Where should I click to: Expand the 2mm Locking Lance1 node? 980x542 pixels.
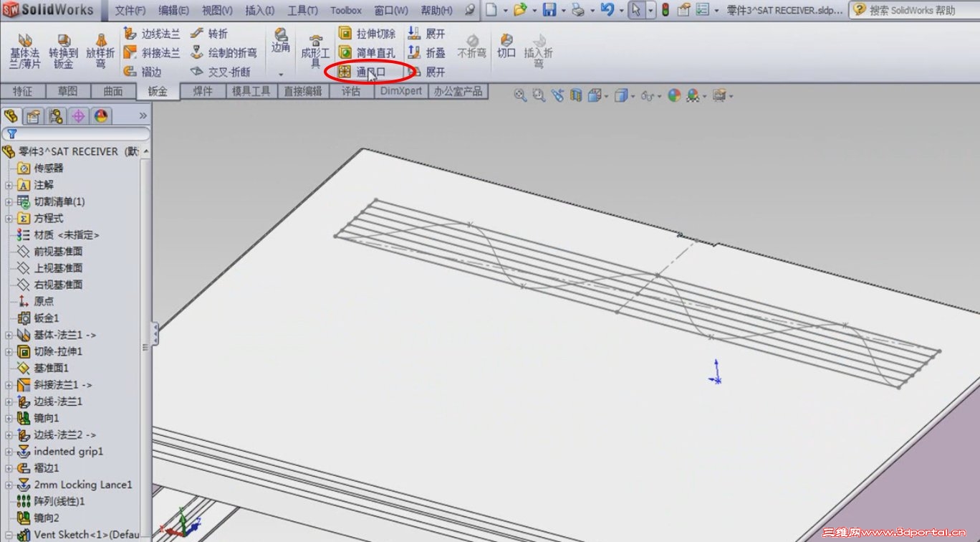click(9, 485)
